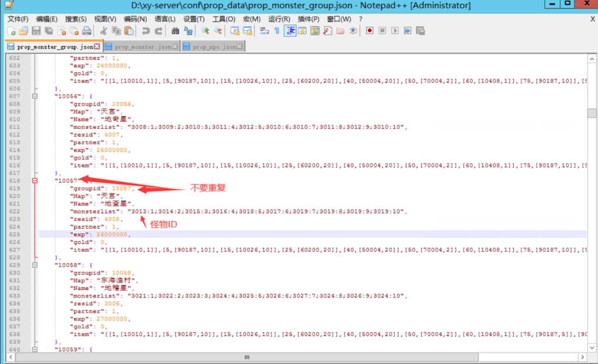598x364 pixels.
Task: Click the Cut scissors icon
Action: click(x=104, y=31)
